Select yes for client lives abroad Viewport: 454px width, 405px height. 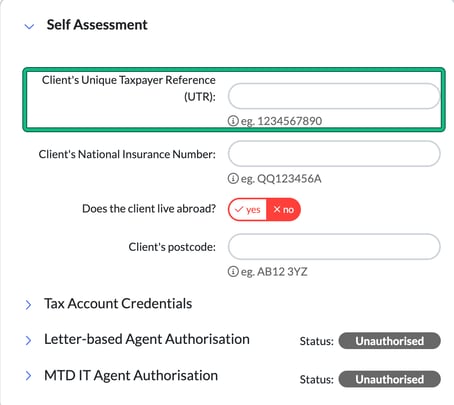(x=247, y=210)
